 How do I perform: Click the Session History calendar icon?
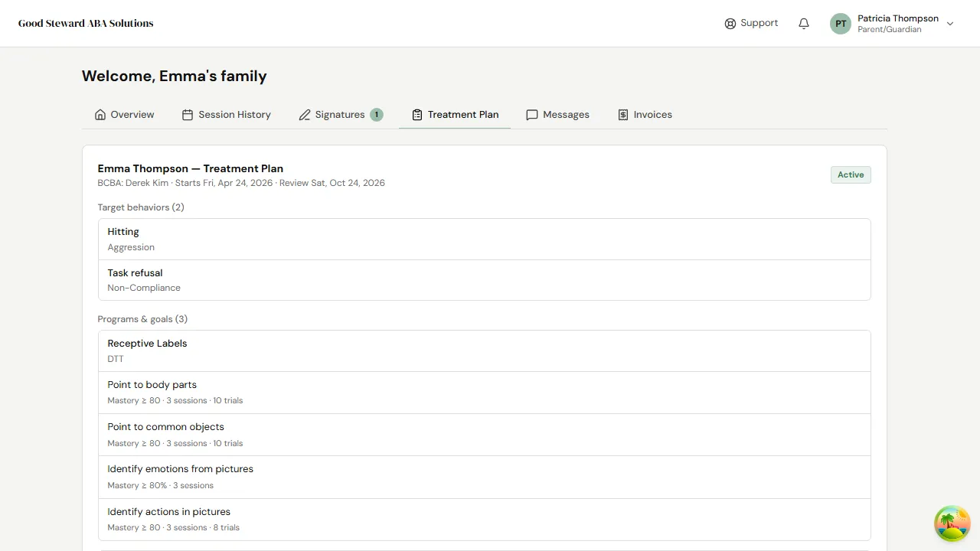point(188,115)
